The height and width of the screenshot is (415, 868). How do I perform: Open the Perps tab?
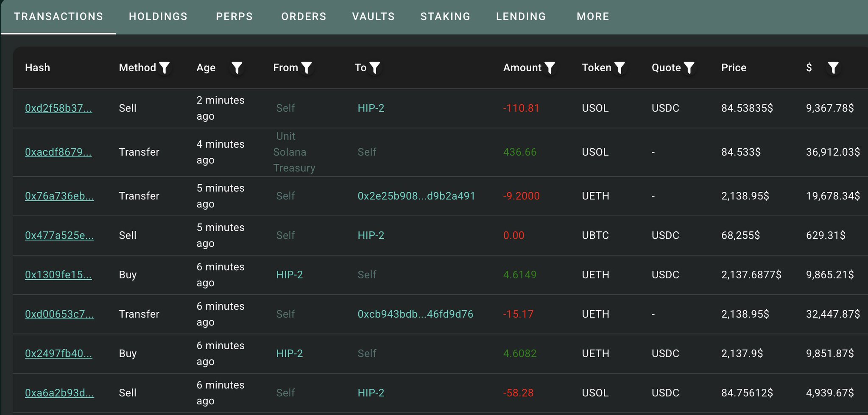tap(234, 17)
